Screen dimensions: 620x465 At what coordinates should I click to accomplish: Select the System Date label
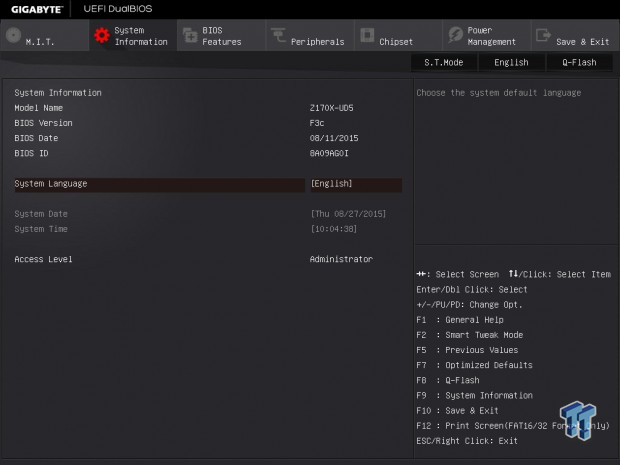[x=41, y=214]
